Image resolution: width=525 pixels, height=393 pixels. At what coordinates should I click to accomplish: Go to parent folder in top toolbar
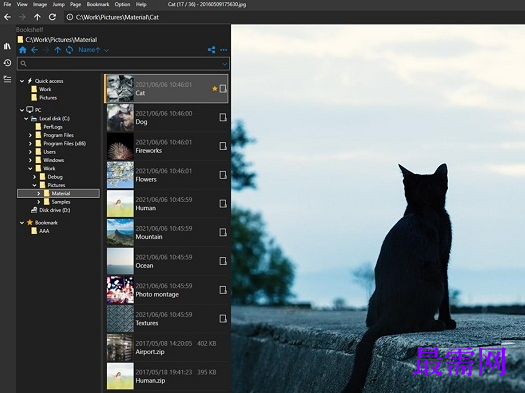(x=37, y=17)
